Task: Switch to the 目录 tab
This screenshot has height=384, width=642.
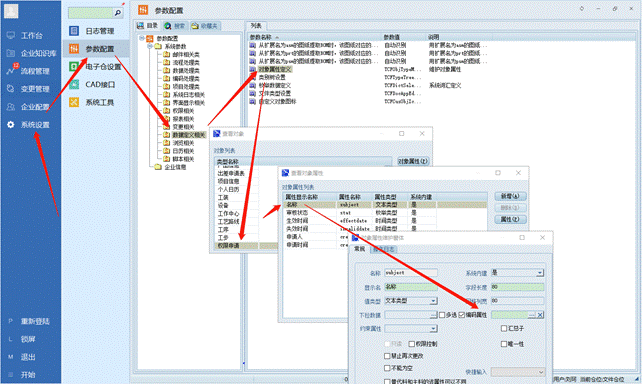Action: (x=148, y=26)
